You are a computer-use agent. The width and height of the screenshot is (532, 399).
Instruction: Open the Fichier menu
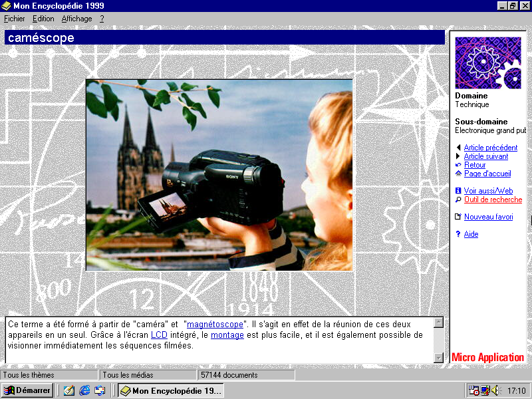[14, 19]
